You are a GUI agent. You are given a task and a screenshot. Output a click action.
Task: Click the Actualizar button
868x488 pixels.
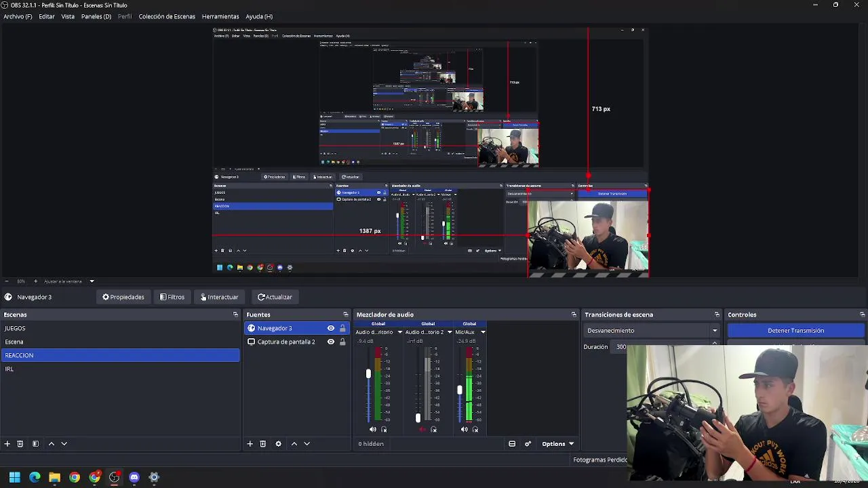(x=275, y=297)
